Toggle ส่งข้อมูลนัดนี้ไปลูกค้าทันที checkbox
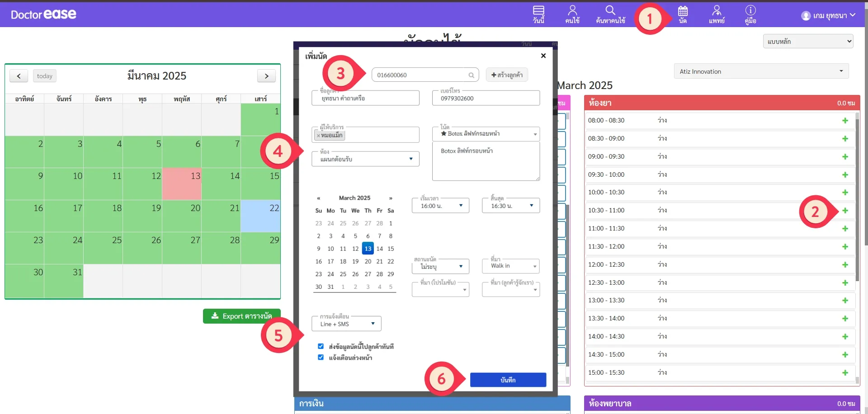 click(x=321, y=346)
